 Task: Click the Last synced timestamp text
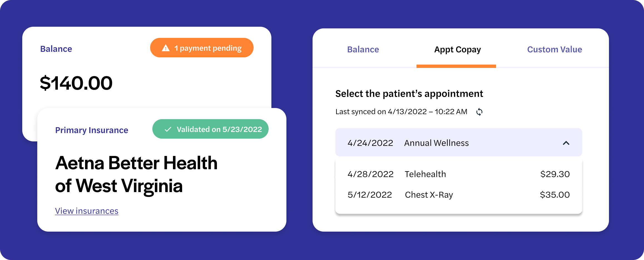(x=401, y=112)
